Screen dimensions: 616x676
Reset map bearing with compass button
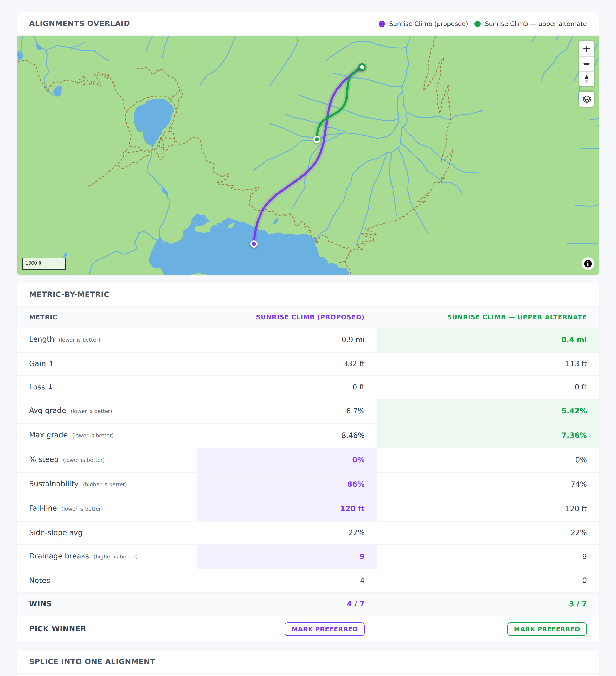tap(586, 79)
